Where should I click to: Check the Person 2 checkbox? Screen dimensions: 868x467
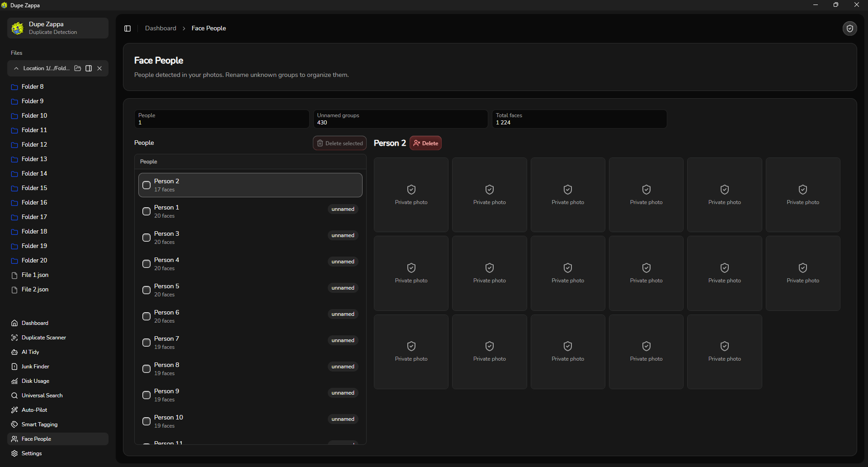(x=146, y=185)
